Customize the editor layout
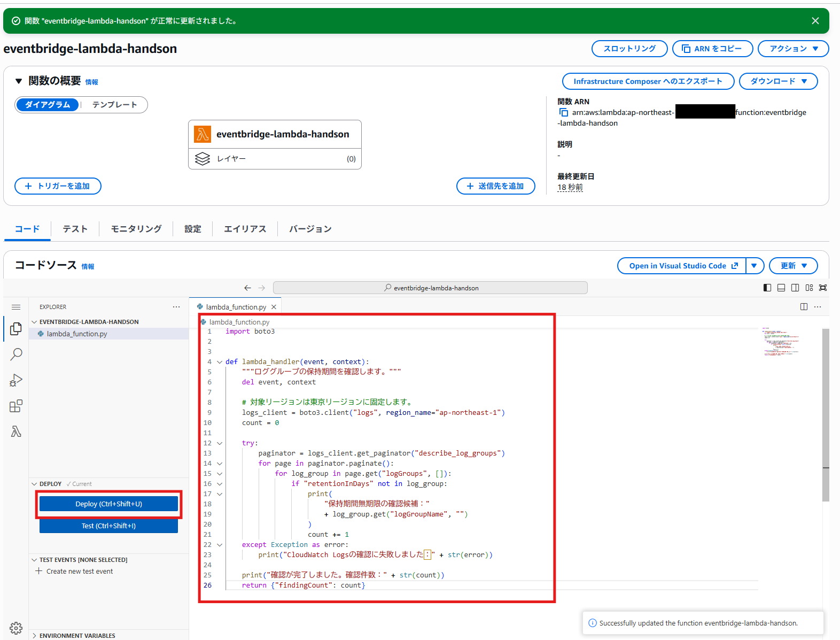Image resolution: width=840 pixels, height=640 pixels. click(809, 288)
